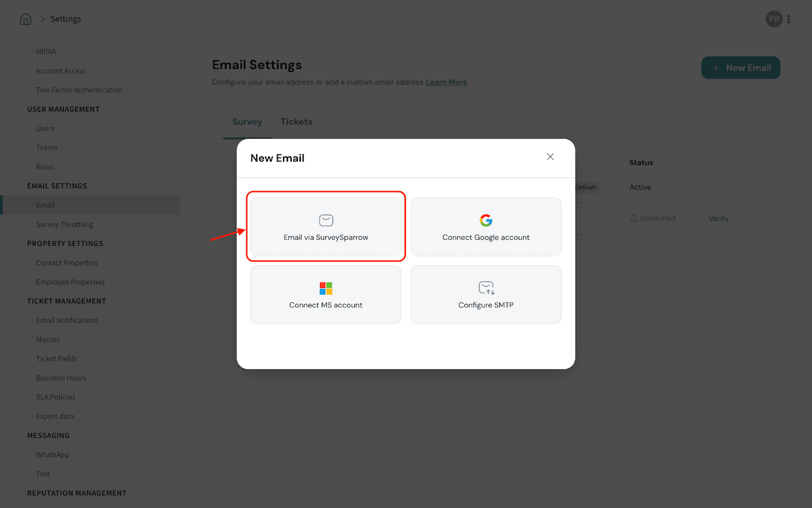The image size is (812, 508).
Task: Switch to the Tickets tab
Action: (296, 122)
